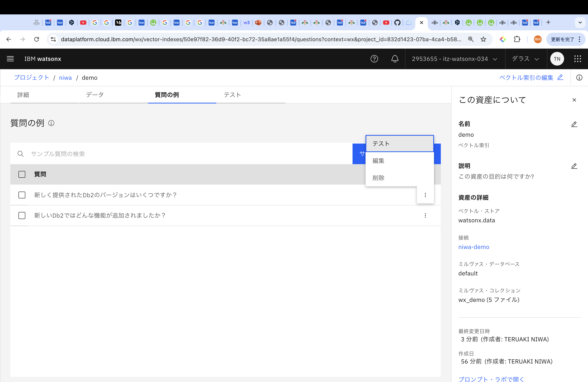
Task: Open the hamburger navigation menu
Action: pyautogui.click(x=10, y=59)
